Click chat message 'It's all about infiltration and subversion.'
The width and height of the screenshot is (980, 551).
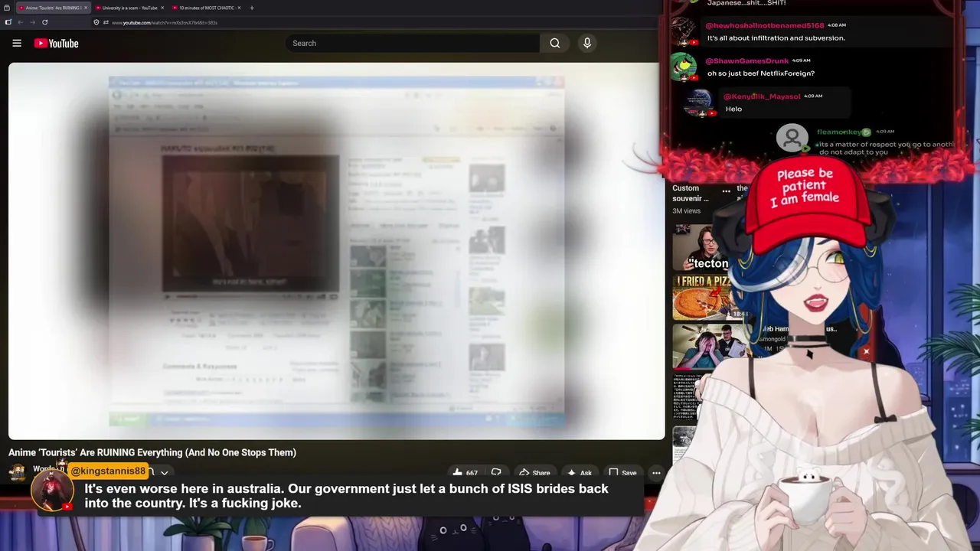point(776,38)
